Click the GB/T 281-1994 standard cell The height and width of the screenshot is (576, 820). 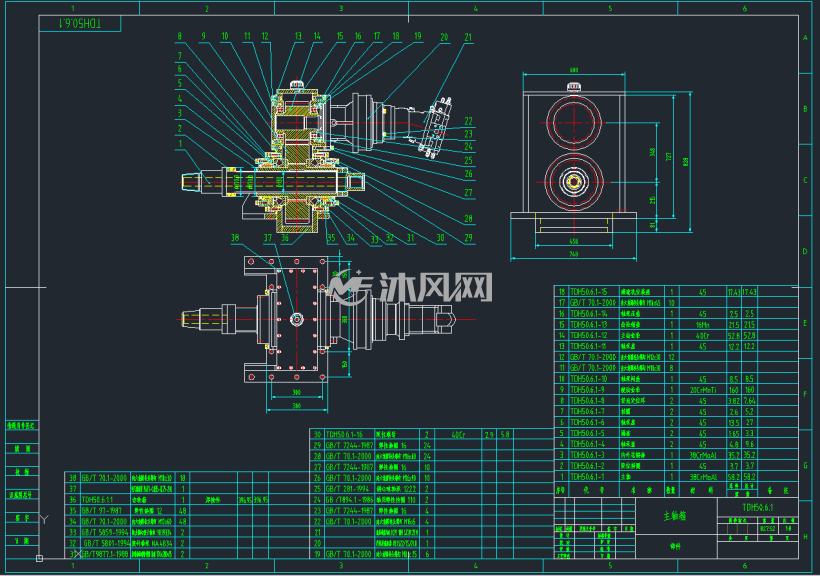tap(348, 489)
